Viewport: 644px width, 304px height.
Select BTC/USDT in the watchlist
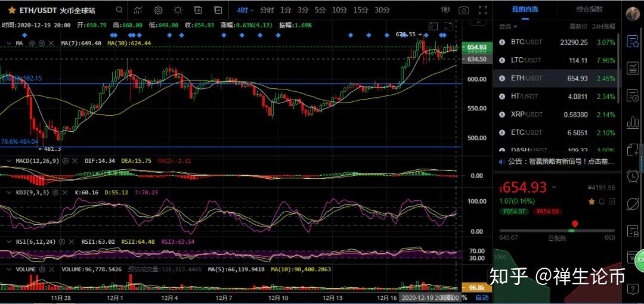[557, 42]
